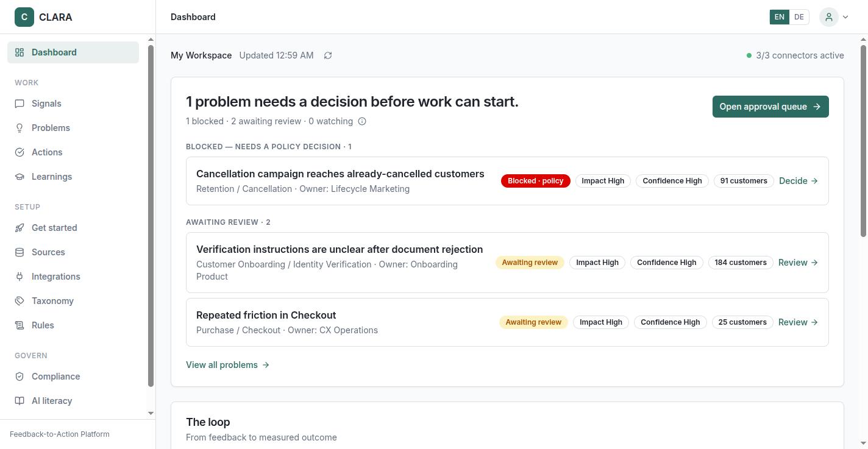Click the Signals speech bubble icon
Viewport: 868px width, 449px height.
pos(20,104)
